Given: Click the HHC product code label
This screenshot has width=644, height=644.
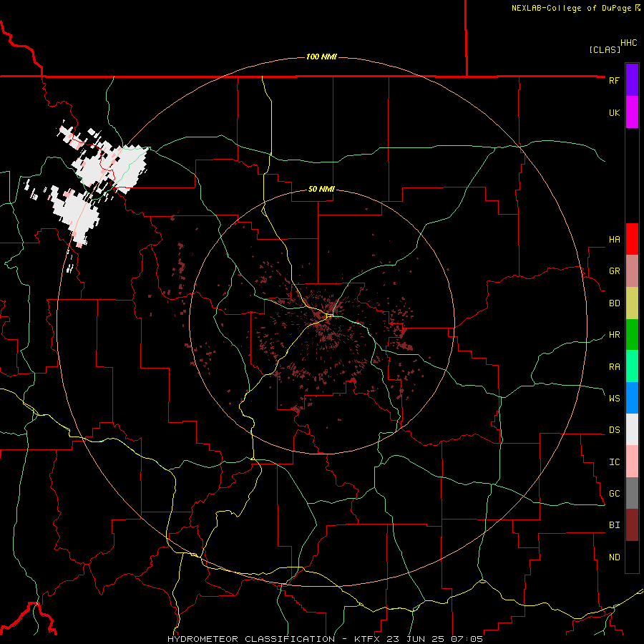Looking at the screenshot, I should point(628,43).
